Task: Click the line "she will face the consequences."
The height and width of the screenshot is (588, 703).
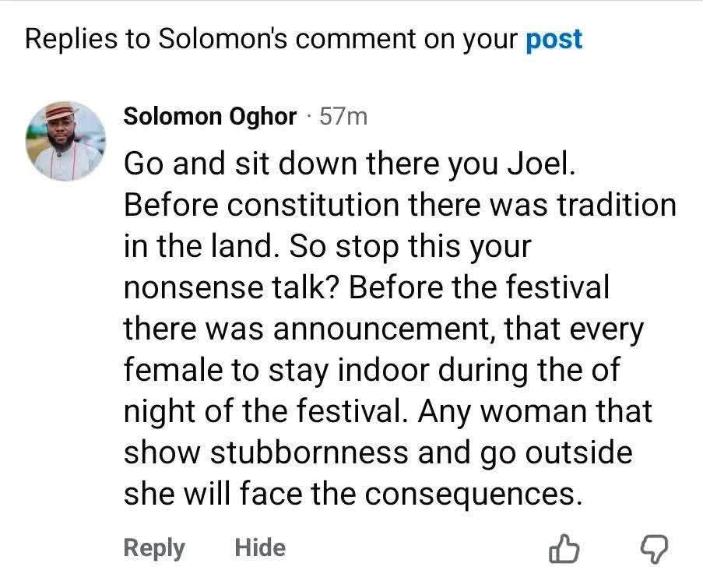Action: pos(353,495)
